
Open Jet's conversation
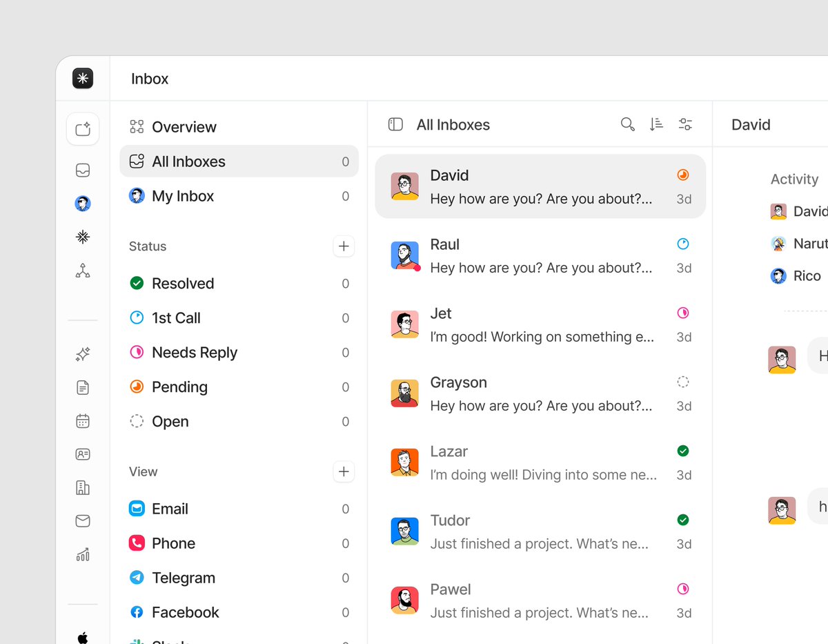[540, 324]
